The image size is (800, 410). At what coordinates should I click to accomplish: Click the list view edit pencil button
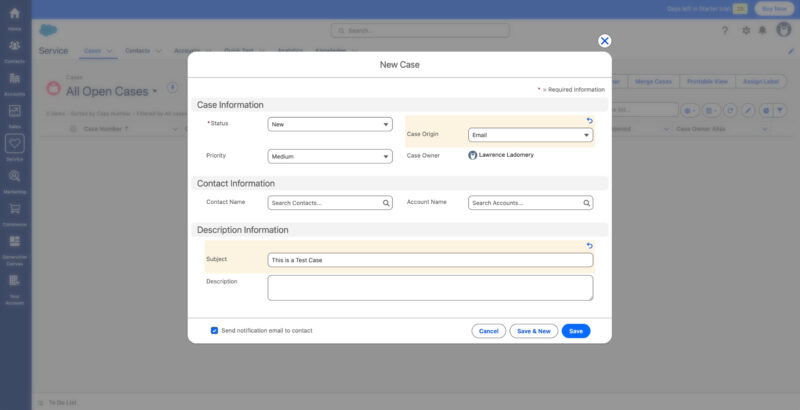click(x=748, y=111)
